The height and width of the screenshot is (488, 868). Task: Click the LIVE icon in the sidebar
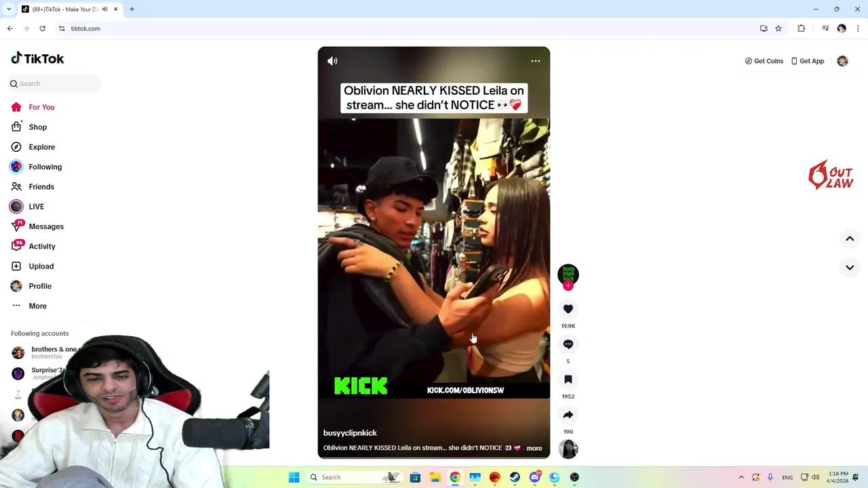coord(16,207)
